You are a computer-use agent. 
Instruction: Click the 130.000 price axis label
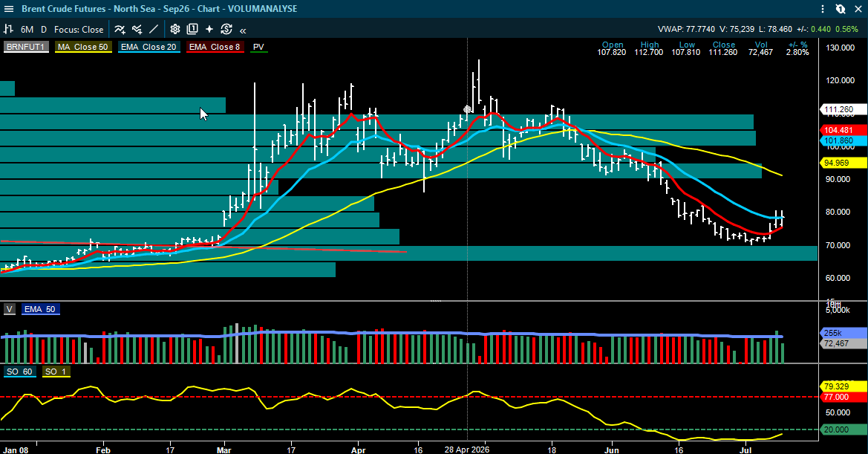click(x=841, y=48)
